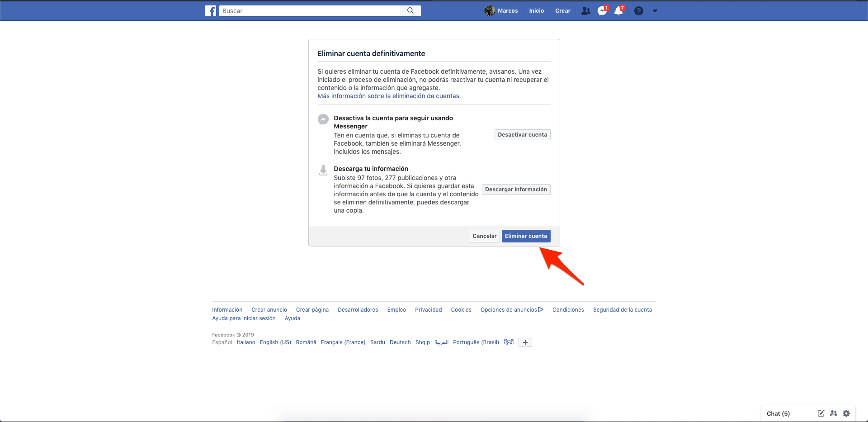Expand more languages with plus button
This screenshot has height=422, width=868.
(x=525, y=342)
